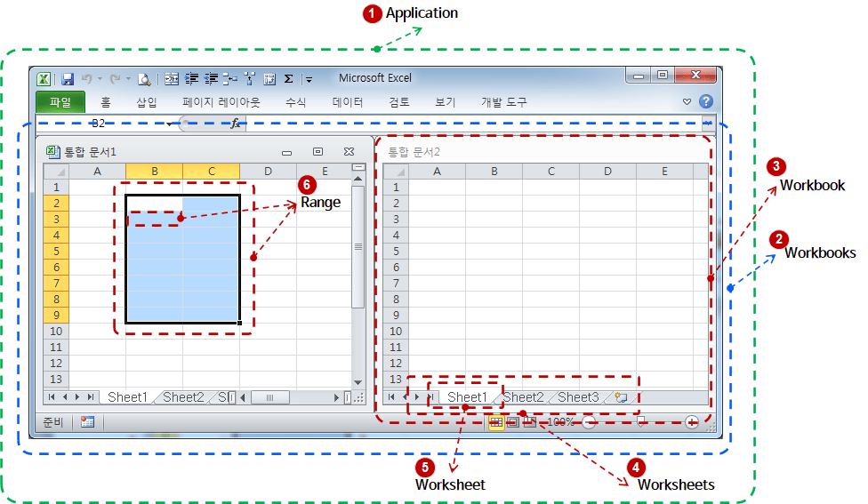Click the green 파일 button
The image size is (868, 504).
pyautogui.click(x=60, y=102)
